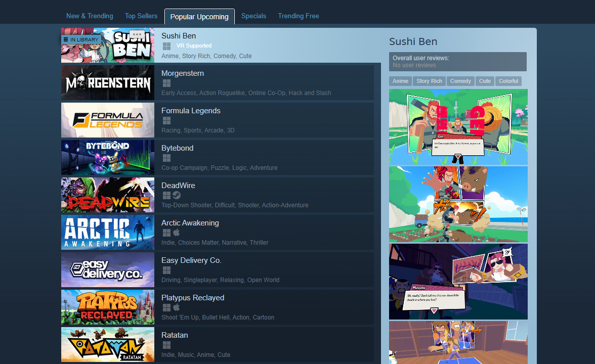Select the Trending Free tab

click(x=298, y=16)
